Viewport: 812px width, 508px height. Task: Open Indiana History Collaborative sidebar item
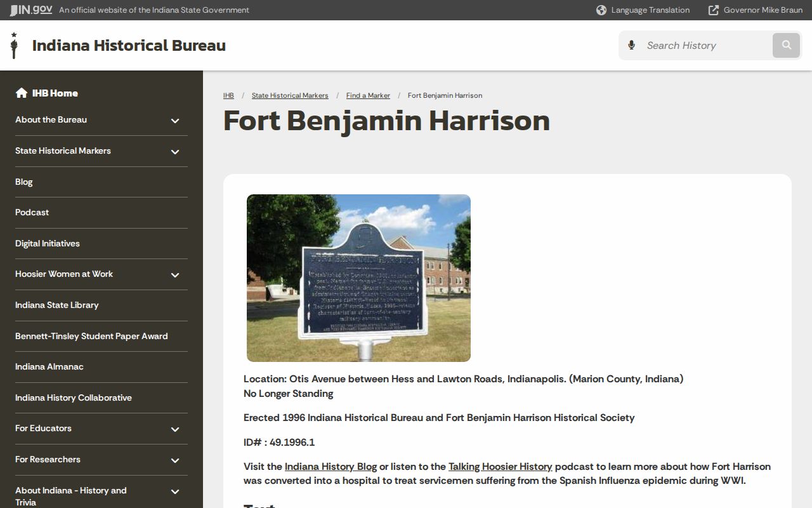(x=74, y=398)
